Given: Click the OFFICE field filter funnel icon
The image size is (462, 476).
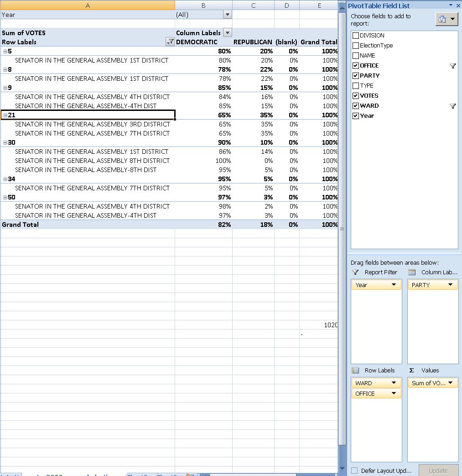Looking at the screenshot, I should [452, 66].
